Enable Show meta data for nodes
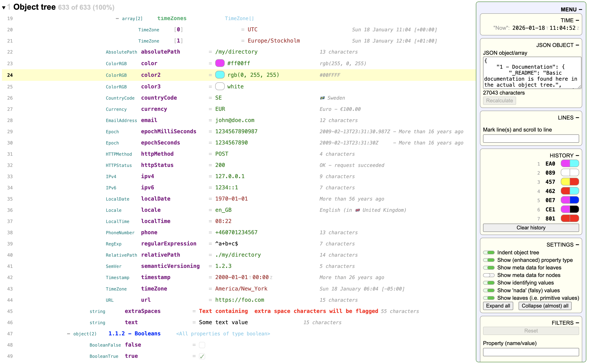 [x=489, y=275]
